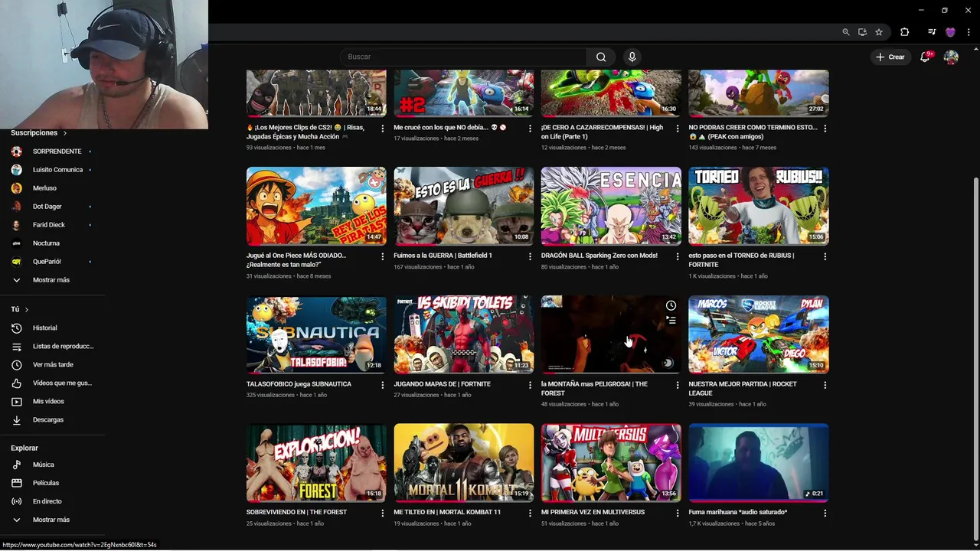Open title MI PRIMERA VEZ EN MULTIVERSUS
980x551 pixels.
[x=593, y=512]
